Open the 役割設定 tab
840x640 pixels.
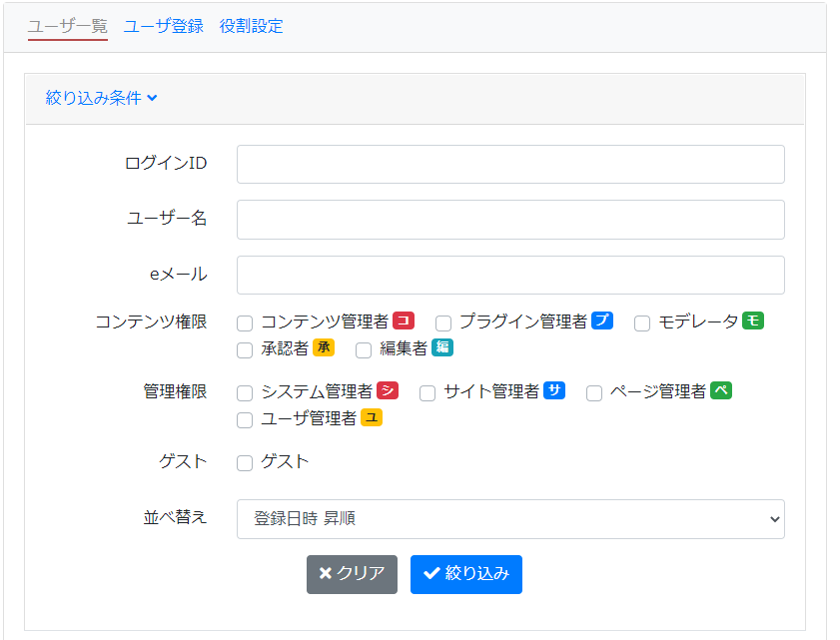click(x=251, y=25)
